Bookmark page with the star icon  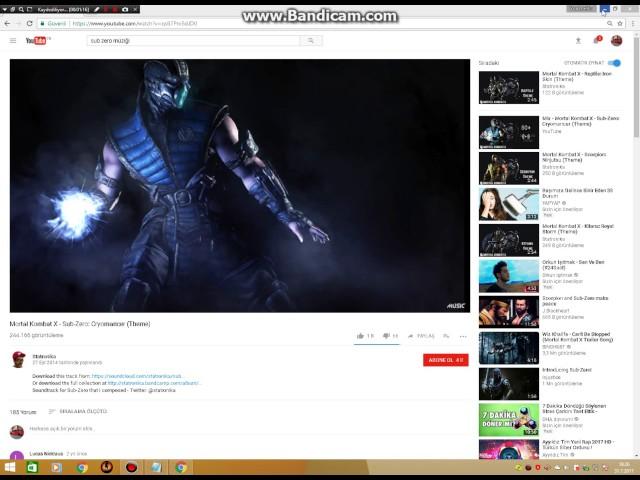tap(620, 24)
